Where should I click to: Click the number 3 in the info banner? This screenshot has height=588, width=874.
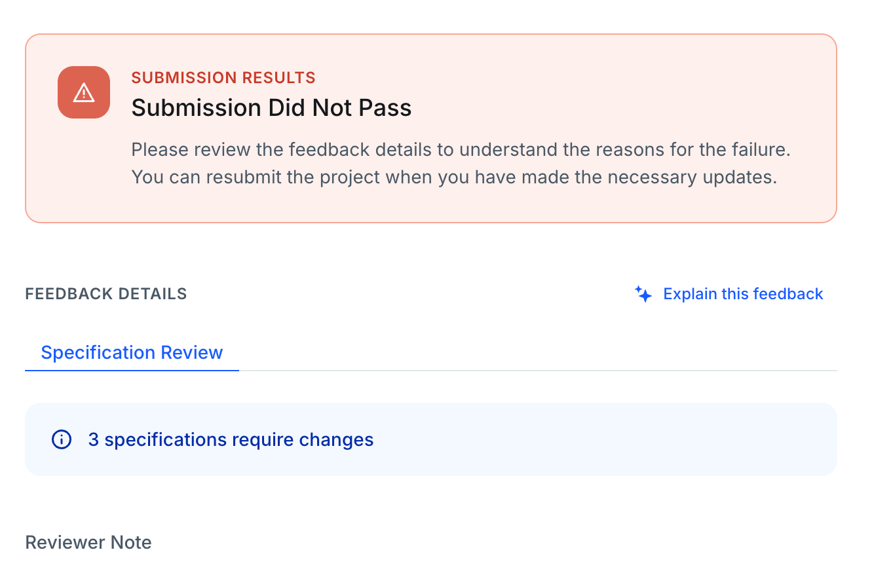(94, 439)
